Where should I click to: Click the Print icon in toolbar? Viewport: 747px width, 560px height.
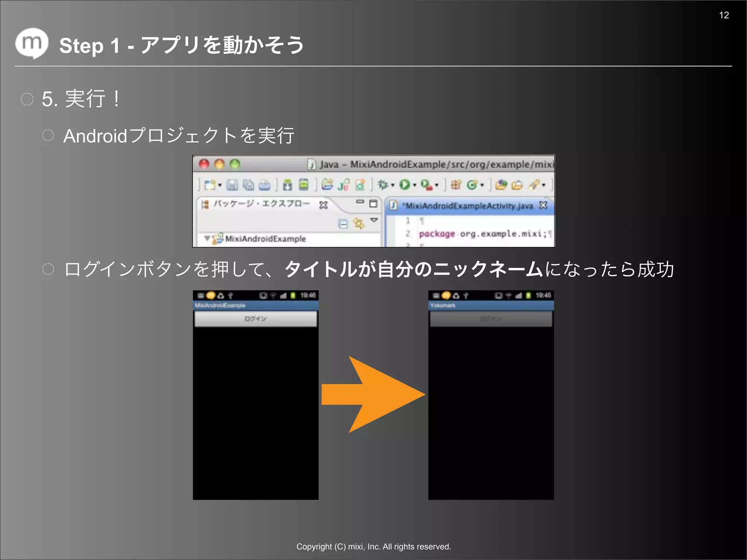point(264,185)
